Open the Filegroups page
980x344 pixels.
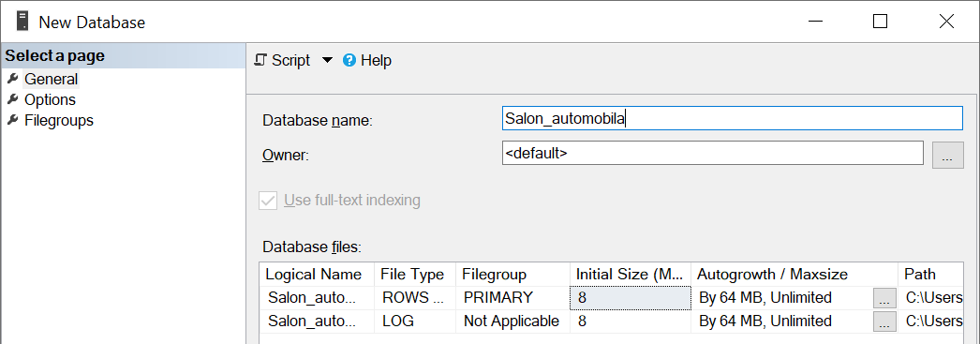(59, 120)
